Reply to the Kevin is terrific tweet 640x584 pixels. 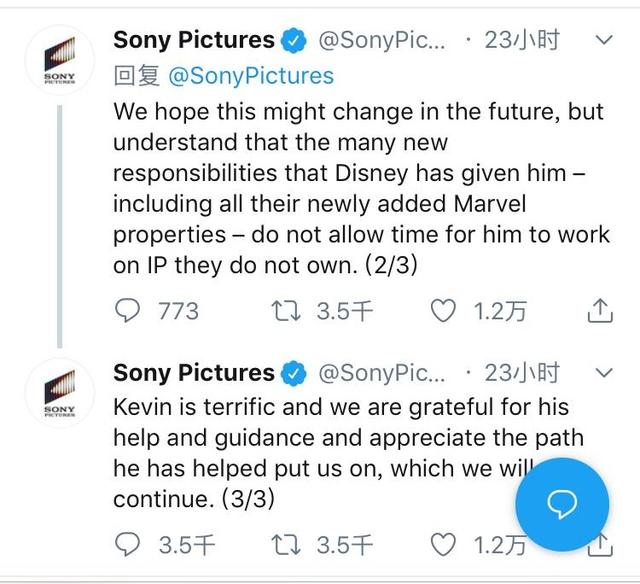[127, 544]
